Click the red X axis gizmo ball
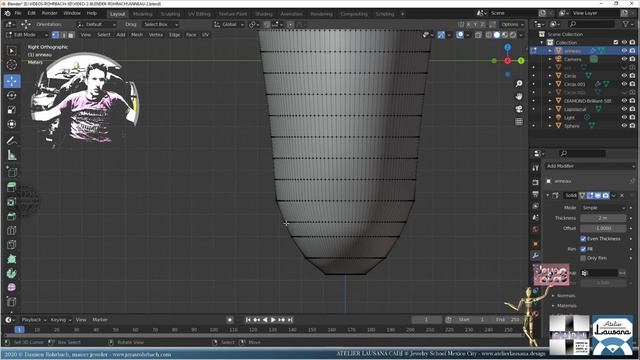The height and width of the screenshot is (360, 640). coord(508,61)
